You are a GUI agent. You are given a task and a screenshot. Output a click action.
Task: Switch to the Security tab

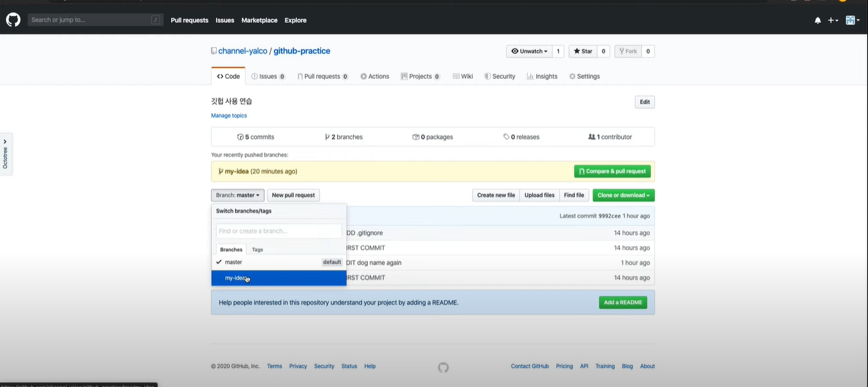click(x=500, y=76)
